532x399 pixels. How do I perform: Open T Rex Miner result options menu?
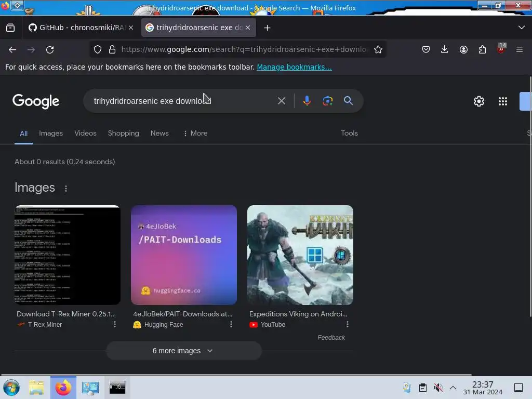115,325
